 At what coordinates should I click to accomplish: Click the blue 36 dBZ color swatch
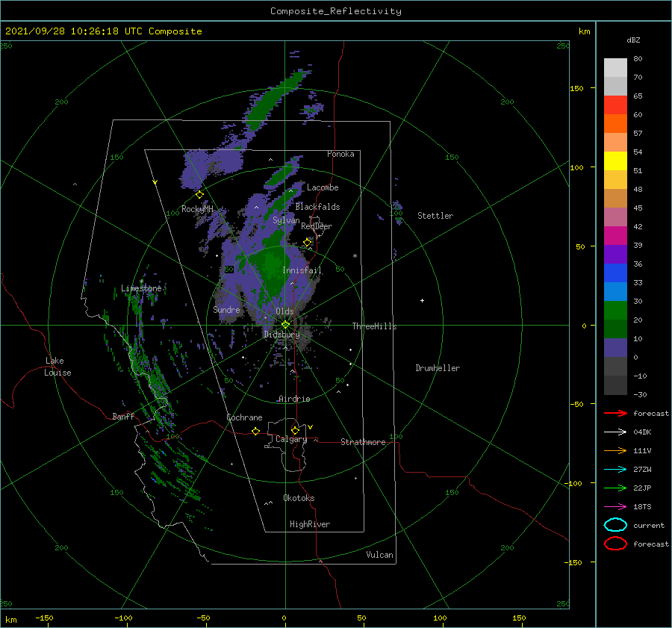point(615,273)
